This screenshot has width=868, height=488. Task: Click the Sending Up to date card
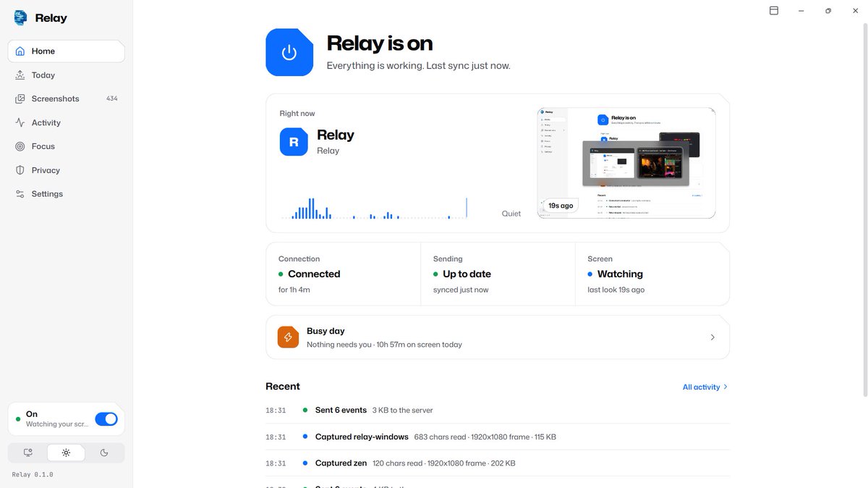tap(498, 274)
